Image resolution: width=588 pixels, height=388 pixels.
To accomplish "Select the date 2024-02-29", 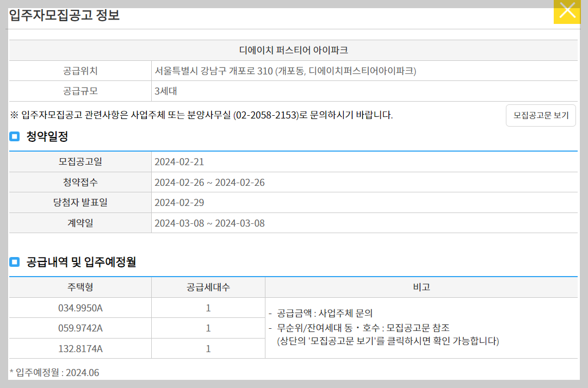I will pos(180,203).
